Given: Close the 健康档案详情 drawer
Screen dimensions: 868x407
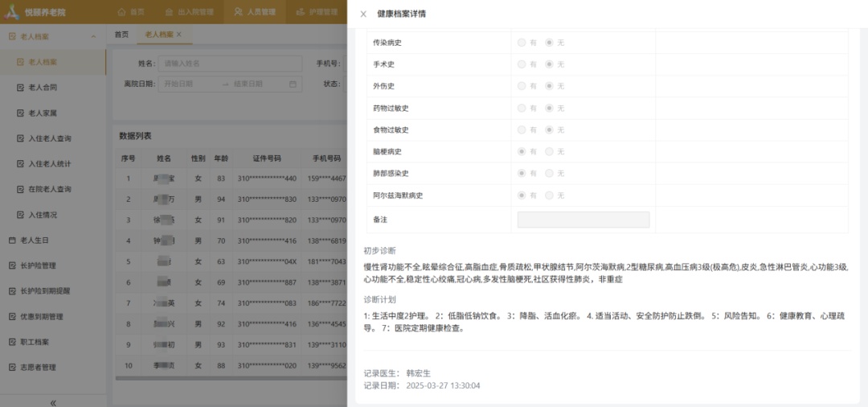Looking at the screenshot, I should [x=363, y=14].
